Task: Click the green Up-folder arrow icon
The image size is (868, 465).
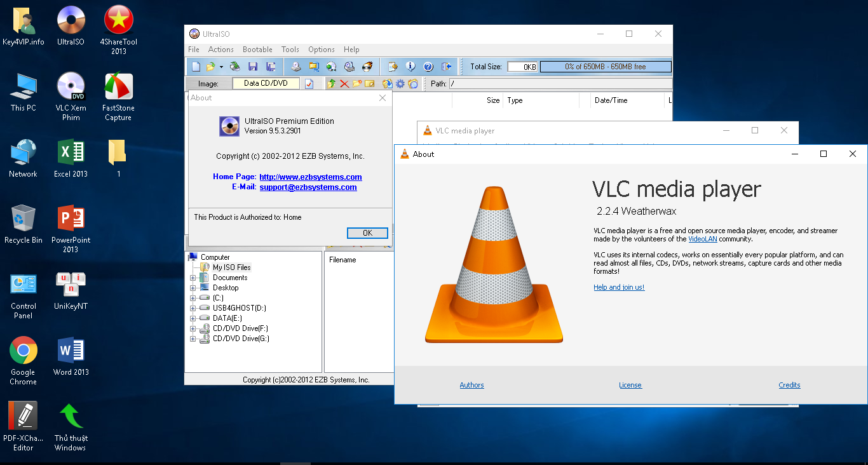Action: 331,83
